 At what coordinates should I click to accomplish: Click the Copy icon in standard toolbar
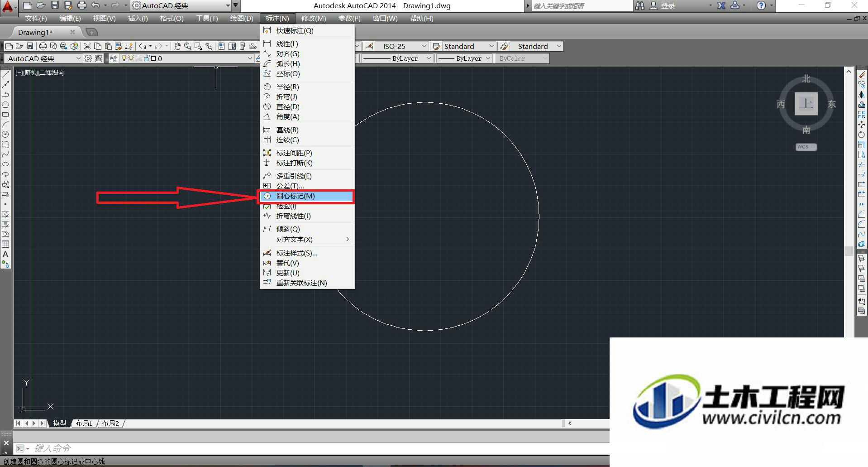98,46
